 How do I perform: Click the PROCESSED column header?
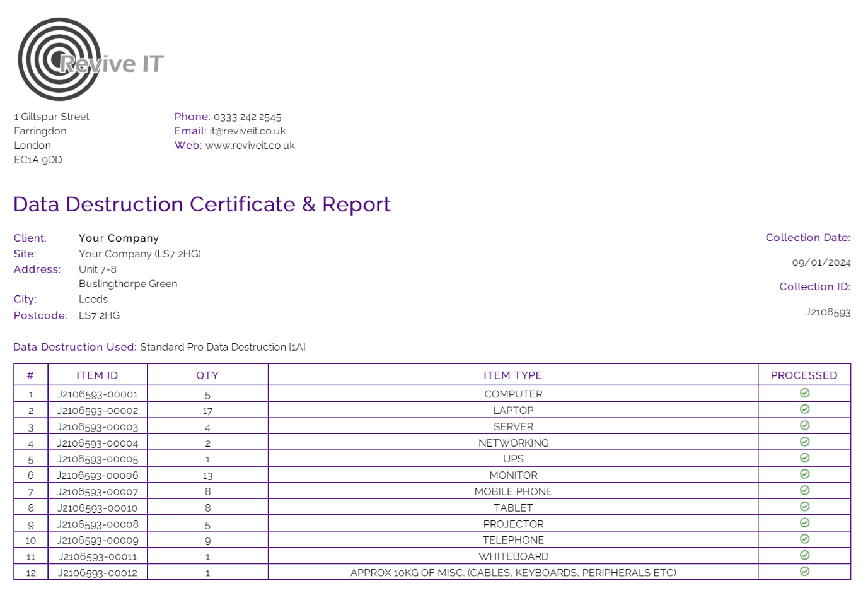(805, 375)
